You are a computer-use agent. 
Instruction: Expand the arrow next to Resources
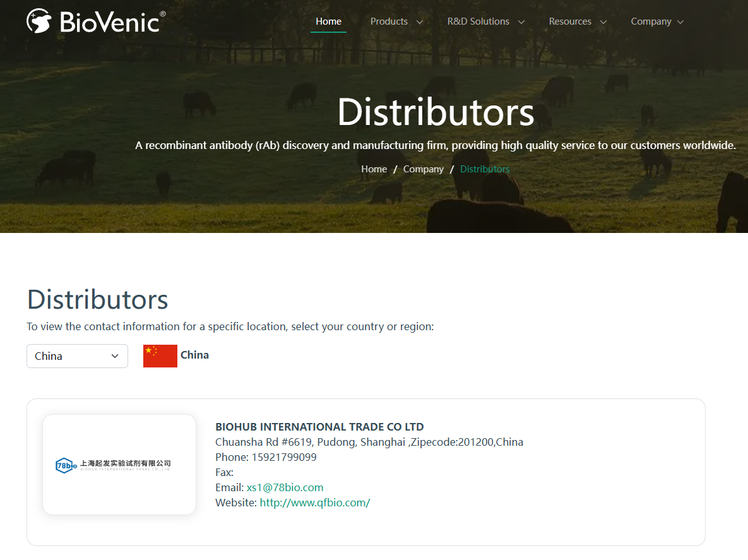click(603, 22)
